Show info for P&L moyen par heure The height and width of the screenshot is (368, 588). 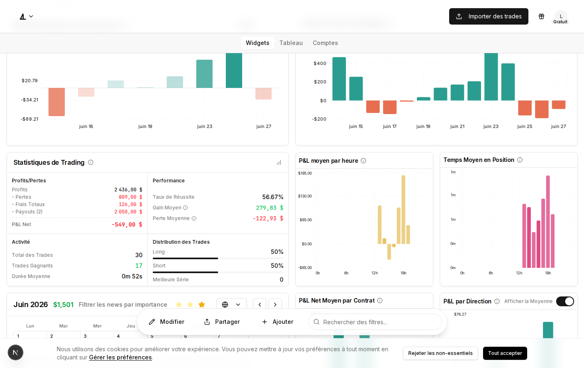[x=363, y=161]
